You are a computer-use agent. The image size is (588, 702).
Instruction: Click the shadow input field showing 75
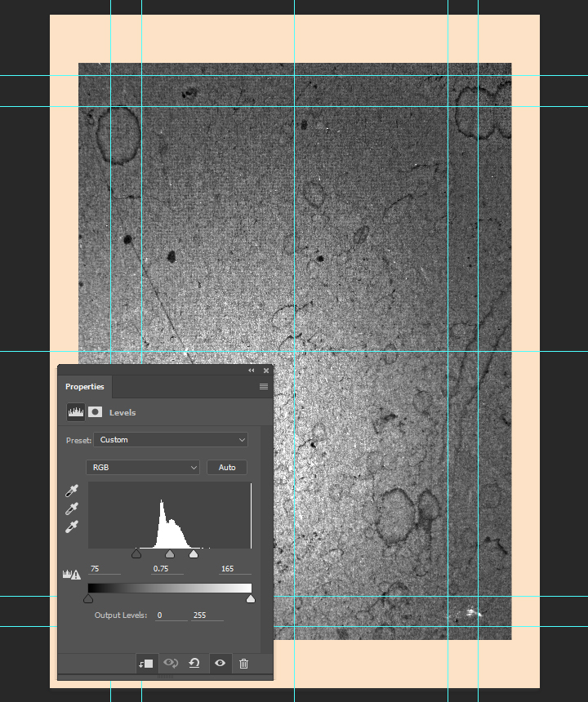[105, 569]
